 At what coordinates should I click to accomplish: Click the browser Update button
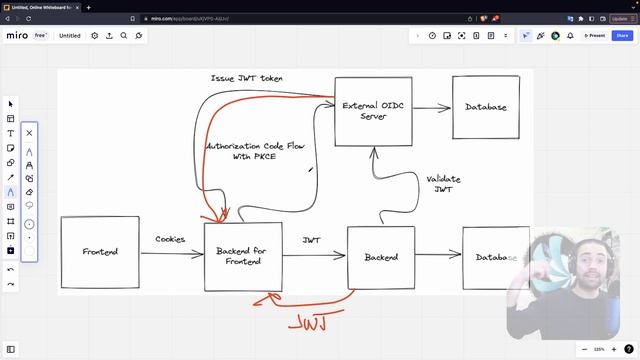coord(623,19)
